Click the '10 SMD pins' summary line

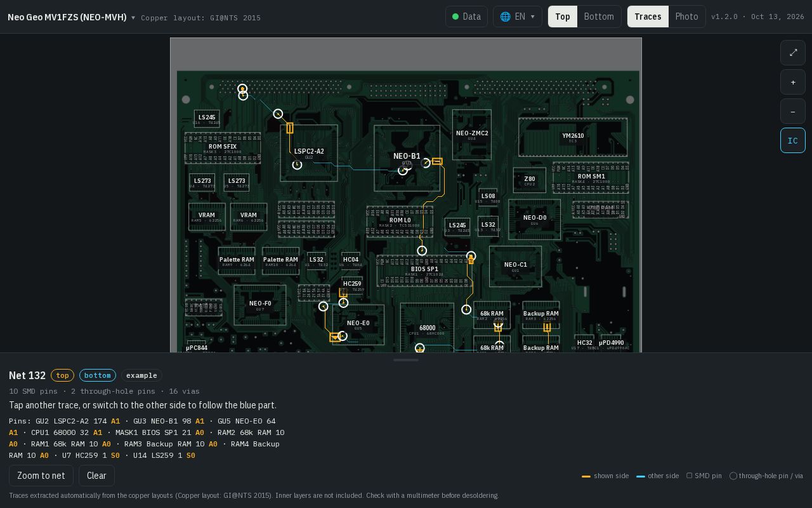point(104,391)
